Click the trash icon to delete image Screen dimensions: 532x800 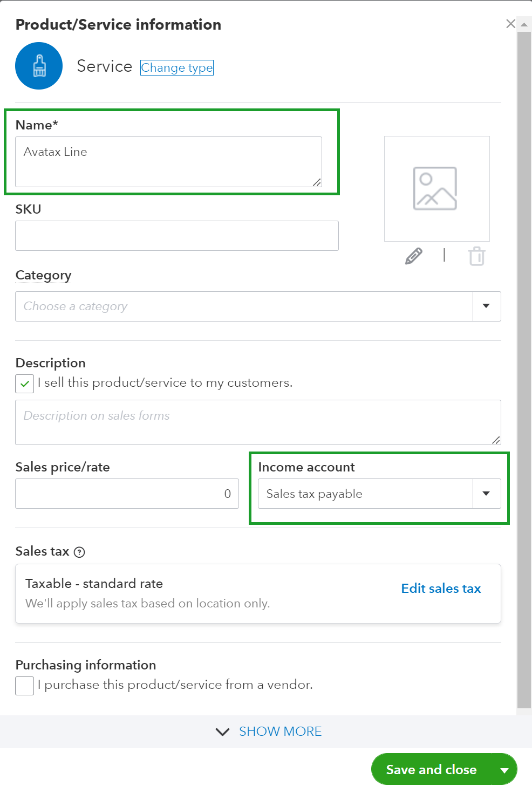477,256
